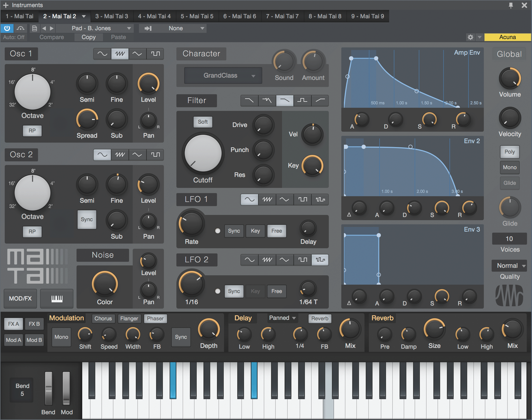Toggle filter Soft mode
The width and height of the screenshot is (532, 420).
click(203, 122)
